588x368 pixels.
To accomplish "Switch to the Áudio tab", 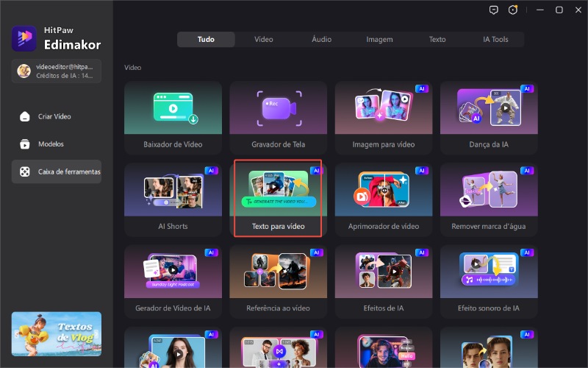I will pos(321,39).
